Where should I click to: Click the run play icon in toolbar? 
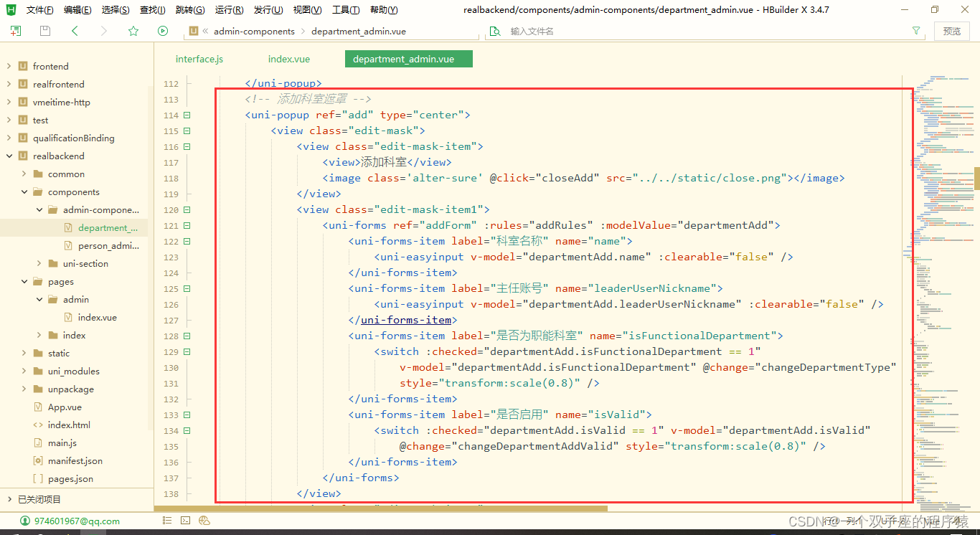point(163,31)
